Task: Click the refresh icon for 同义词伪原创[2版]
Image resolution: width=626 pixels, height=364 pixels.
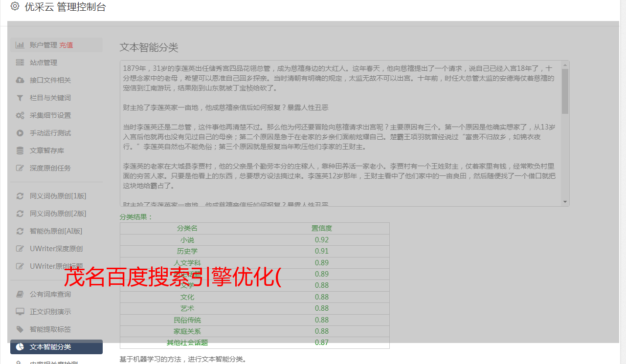Action: tap(20, 214)
